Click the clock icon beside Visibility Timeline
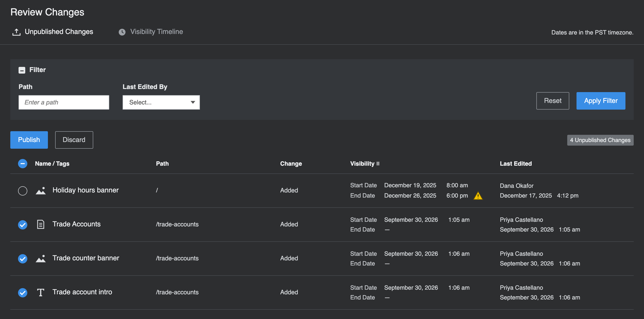The width and height of the screenshot is (644, 319). pos(122,32)
